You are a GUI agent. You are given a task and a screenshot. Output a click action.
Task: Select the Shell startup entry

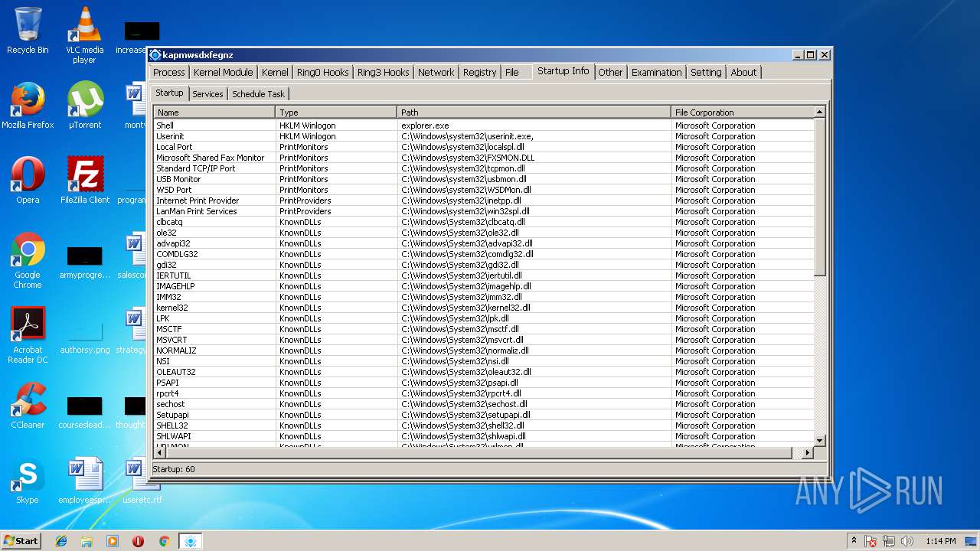tap(483, 126)
